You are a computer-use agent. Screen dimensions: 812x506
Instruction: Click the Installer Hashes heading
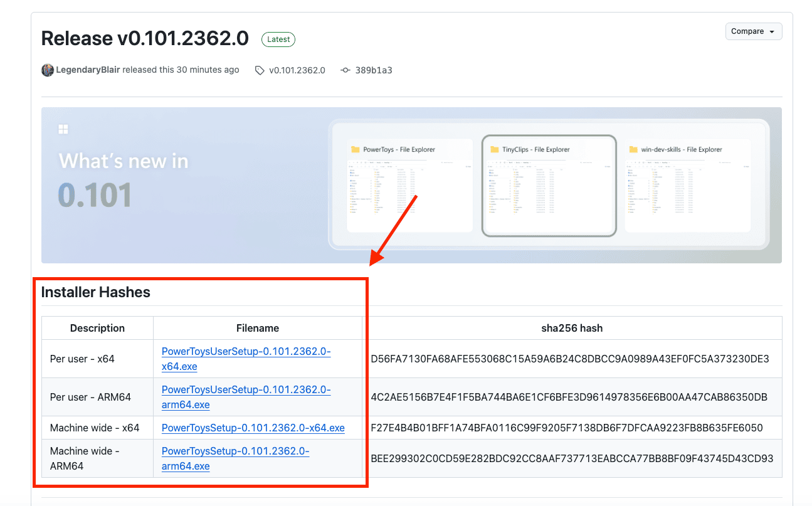pos(96,292)
